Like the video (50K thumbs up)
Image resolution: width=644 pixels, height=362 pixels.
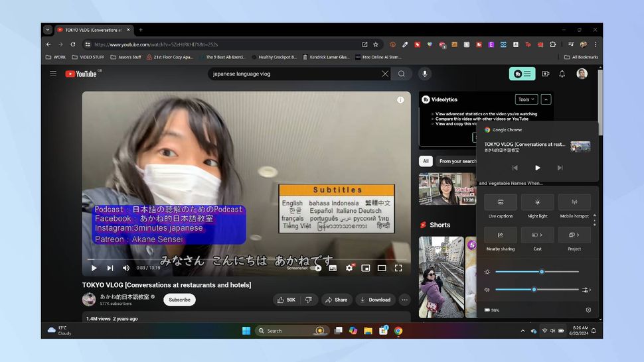coord(286,300)
